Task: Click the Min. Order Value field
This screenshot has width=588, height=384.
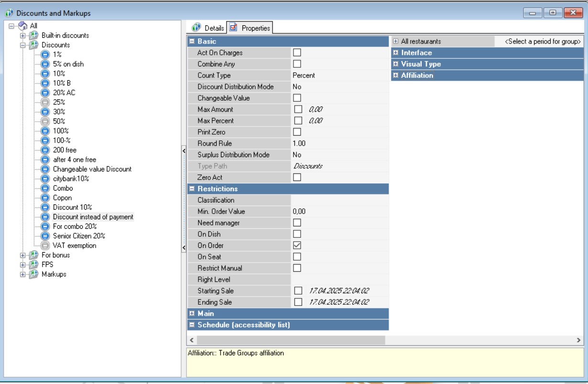Action: click(x=339, y=212)
